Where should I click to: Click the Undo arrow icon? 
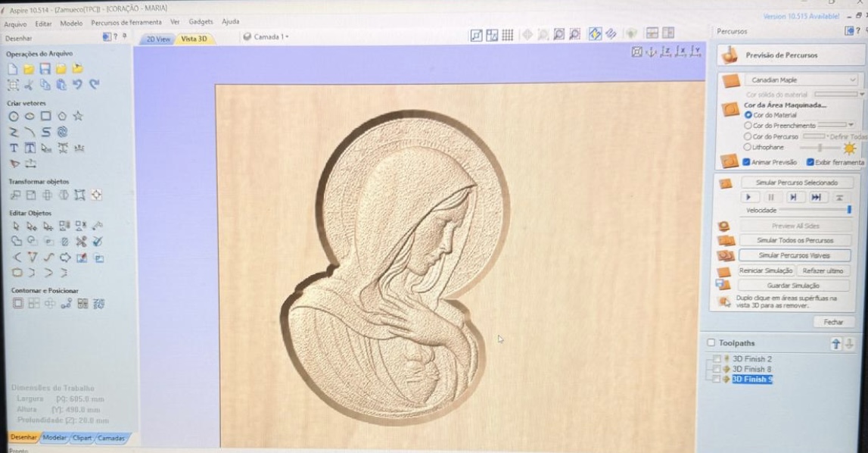click(77, 85)
